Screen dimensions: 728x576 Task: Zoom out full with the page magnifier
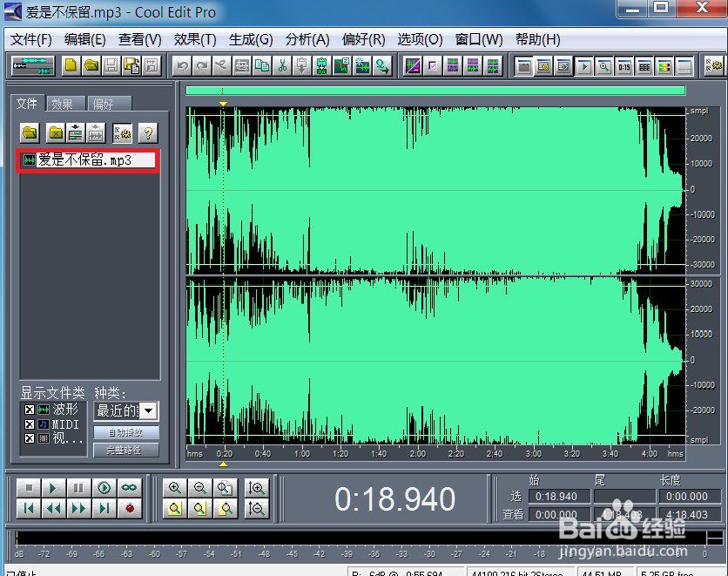click(x=226, y=488)
